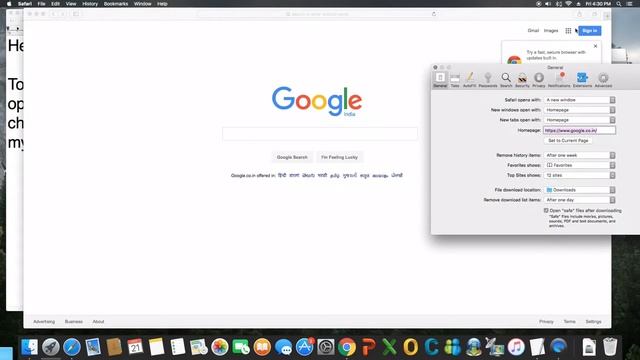Open the Google apps grid
This screenshot has width=640, height=360.
(x=568, y=31)
